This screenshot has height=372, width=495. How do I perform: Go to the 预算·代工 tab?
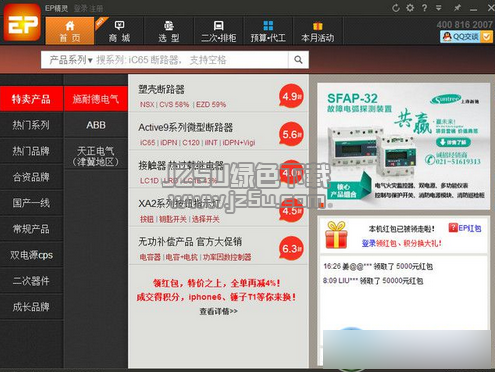(x=268, y=31)
